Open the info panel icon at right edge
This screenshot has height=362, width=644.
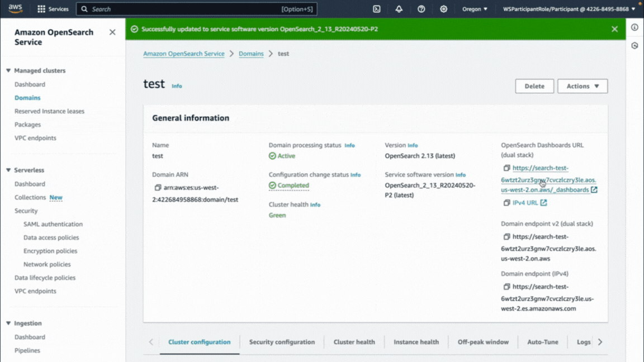tap(634, 27)
